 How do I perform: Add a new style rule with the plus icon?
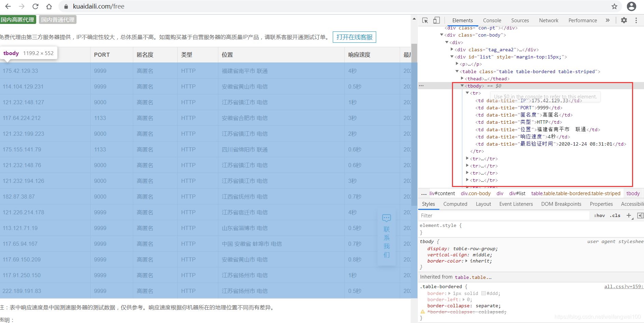click(x=629, y=215)
